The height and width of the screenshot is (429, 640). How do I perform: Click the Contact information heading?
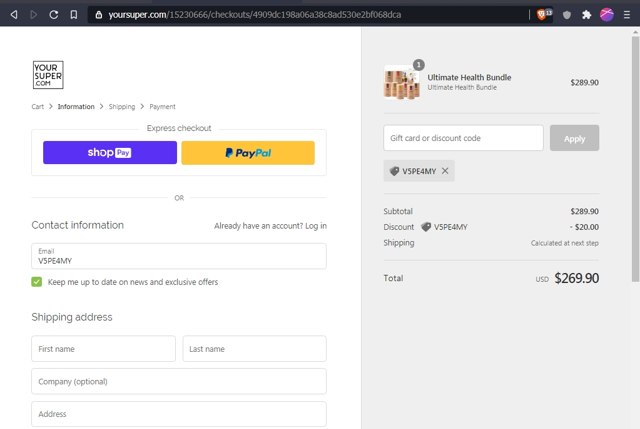[x=78, y=225]
